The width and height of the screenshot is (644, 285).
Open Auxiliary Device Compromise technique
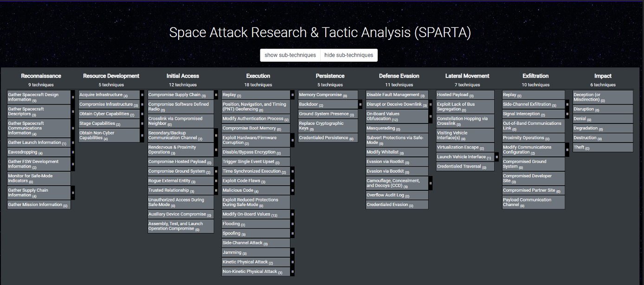(181, 214)
